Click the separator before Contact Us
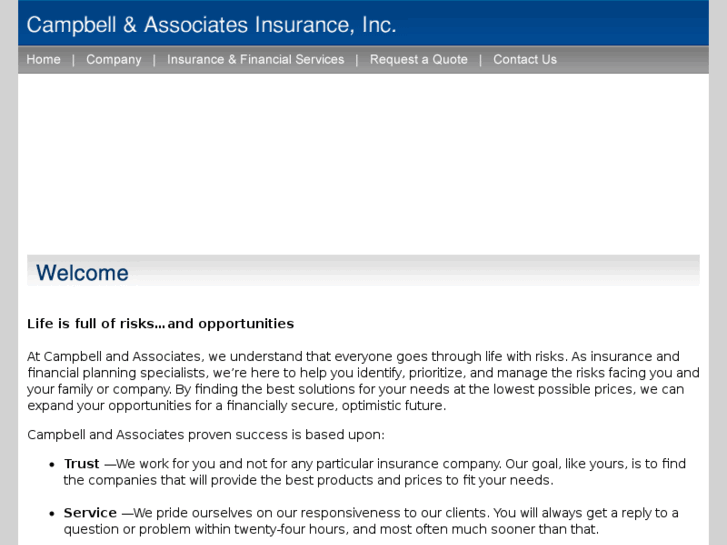The width and height of the screenshot is (727, 545). [480, 60]
